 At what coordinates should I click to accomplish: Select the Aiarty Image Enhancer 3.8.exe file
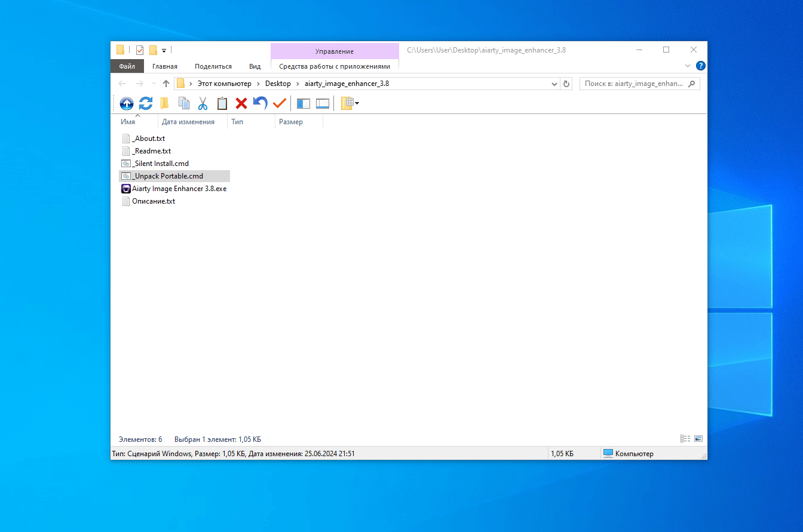tap(179, 189)
